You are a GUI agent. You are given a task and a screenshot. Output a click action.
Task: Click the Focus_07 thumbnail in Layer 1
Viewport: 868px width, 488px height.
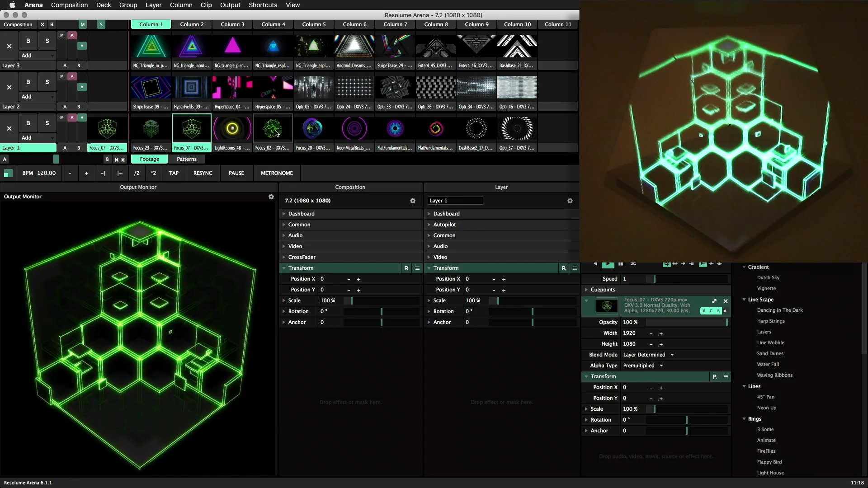coord(106,129)
